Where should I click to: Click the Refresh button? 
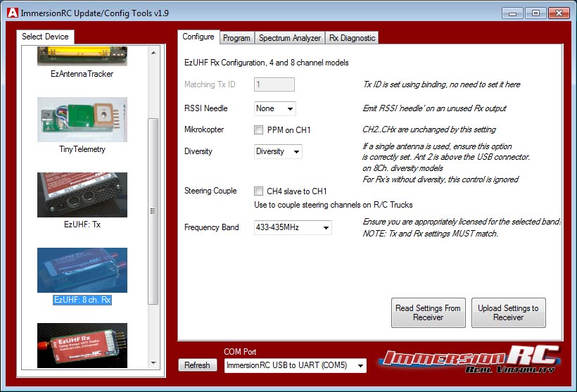click(x=197, y=365)
